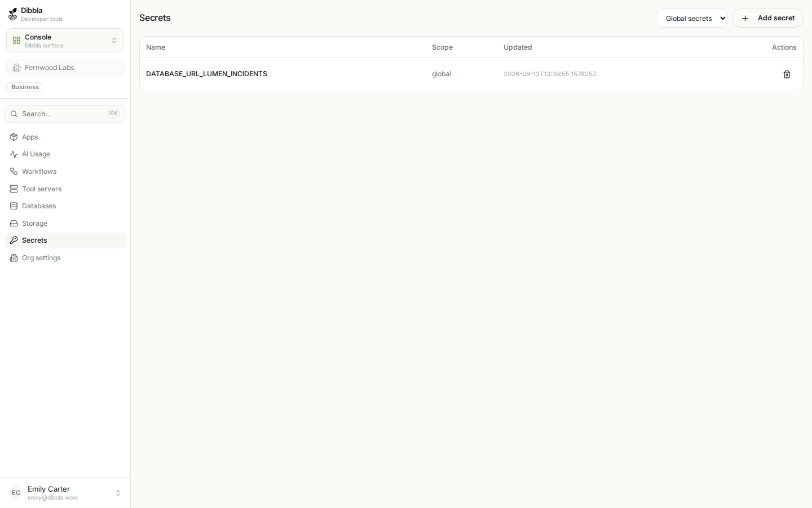
Task: Click the Actions column header
Action: 784,47
